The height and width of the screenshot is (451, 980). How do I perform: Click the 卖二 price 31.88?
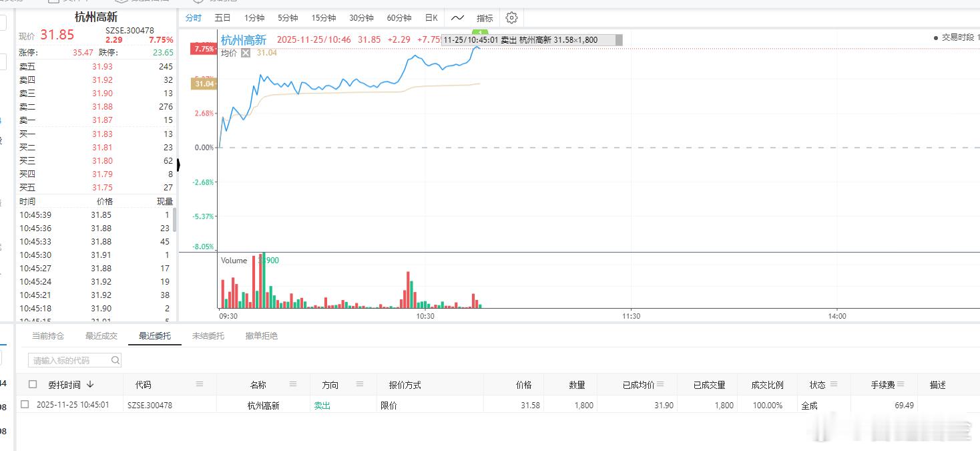[102, 107]
